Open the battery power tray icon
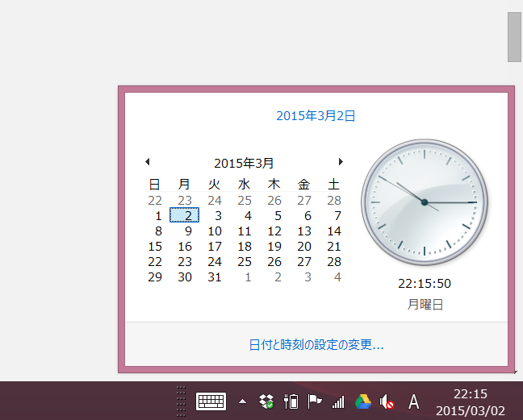523x420 pixels. tap(291, 401)
